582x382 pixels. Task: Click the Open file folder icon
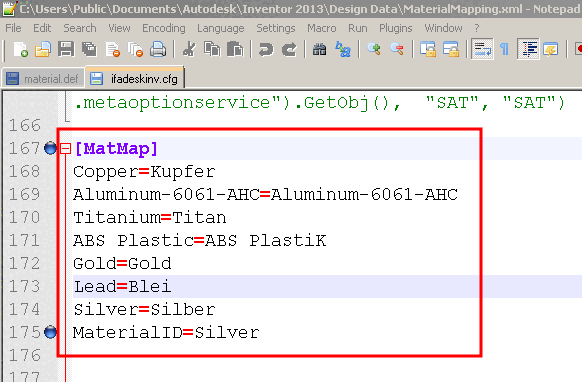tap(43, 49)
